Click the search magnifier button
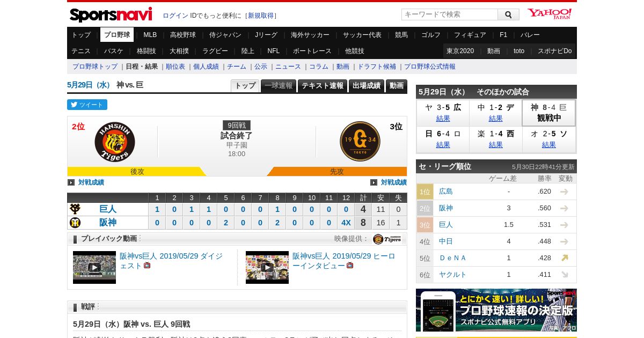Image resolution: width=644 pixels, height=338 pixels. (508, 14)
